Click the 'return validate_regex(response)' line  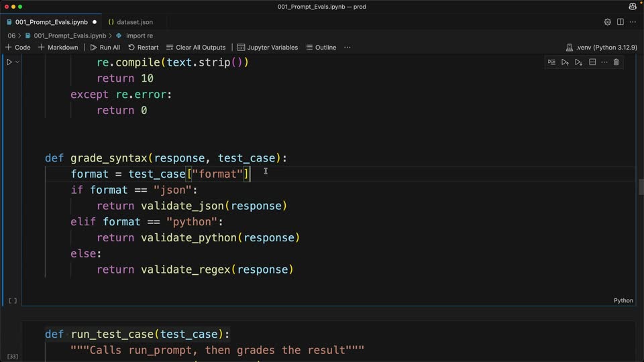click(x=195, y=269)
